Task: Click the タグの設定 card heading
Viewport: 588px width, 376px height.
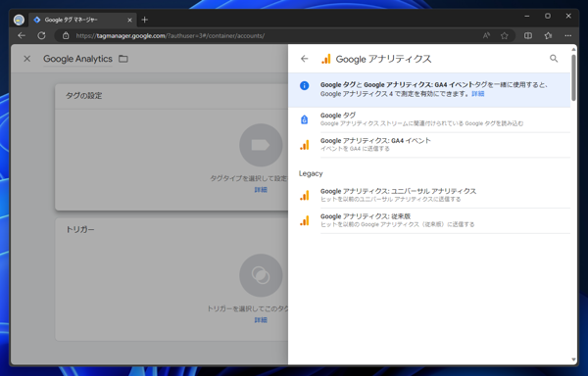Action: tap(83, 96)
